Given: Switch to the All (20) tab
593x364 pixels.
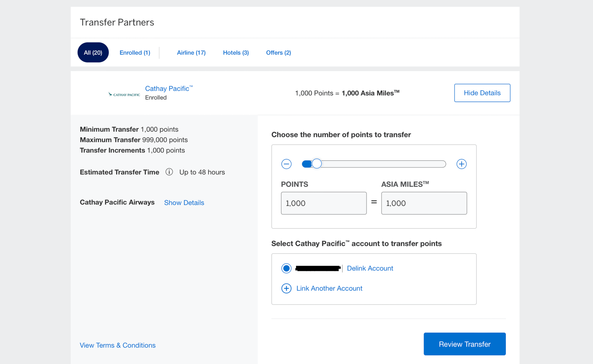Looking at the screenshot, I should [93, 53].
